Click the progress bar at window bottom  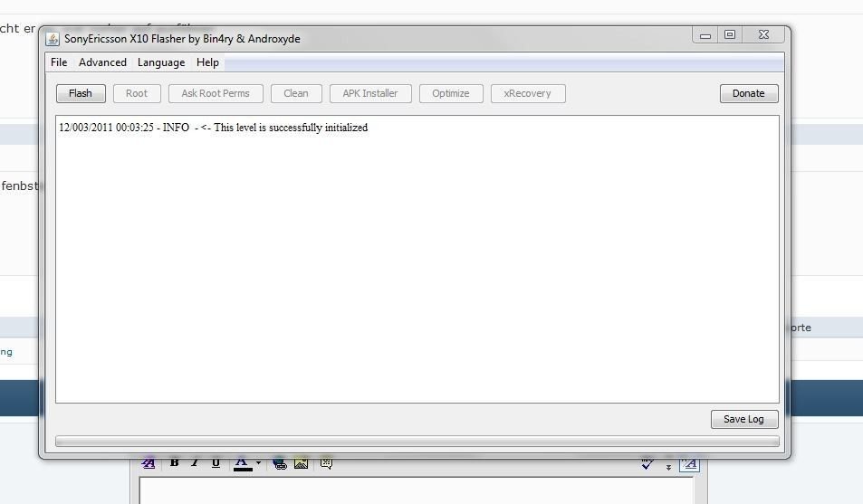coord(417,442)
